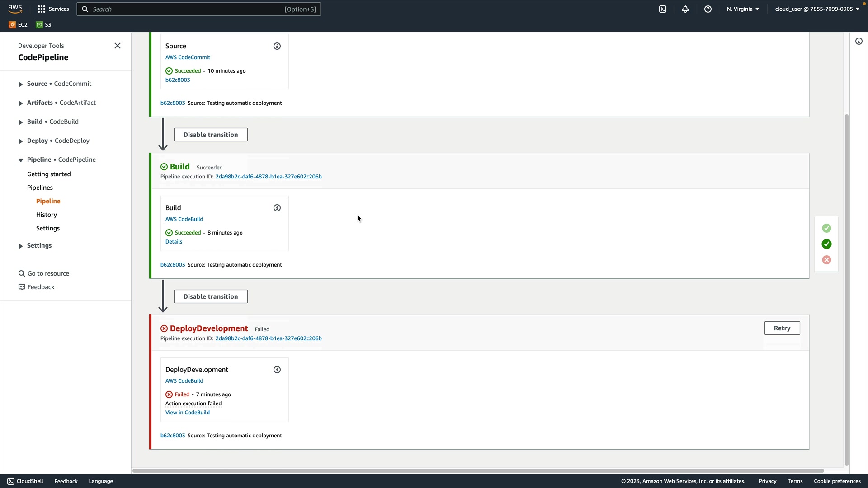Open the Services grid menu
The height and width of the screenshot is (488, 868).
pyautogui.click(x=53, y=9)
